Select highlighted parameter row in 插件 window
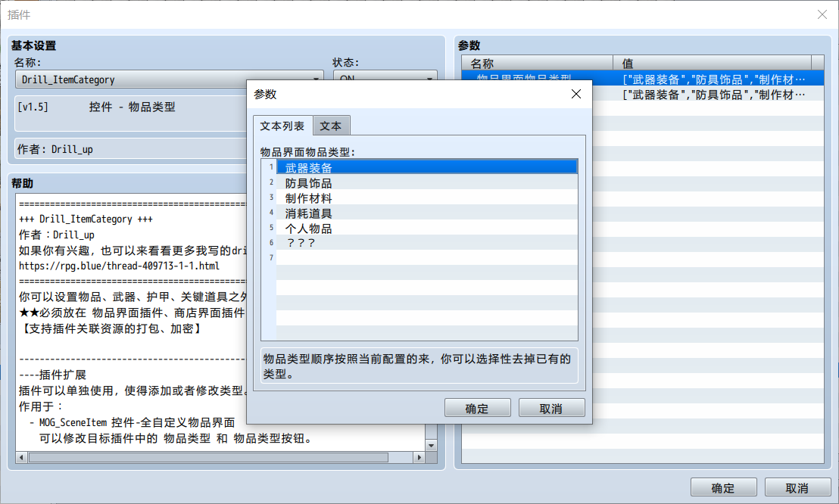This screenshot has width=839, height=504. [643, 79]
